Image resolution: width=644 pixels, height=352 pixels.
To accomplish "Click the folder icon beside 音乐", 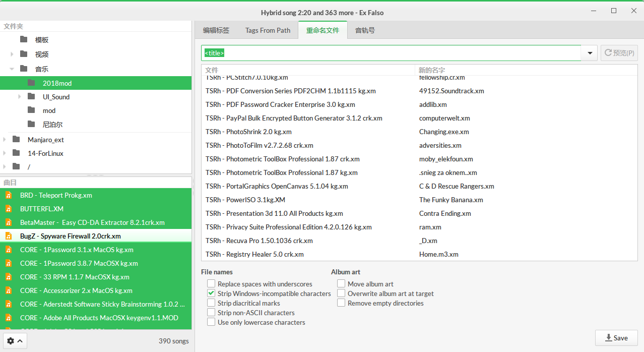I will [24, 69].
